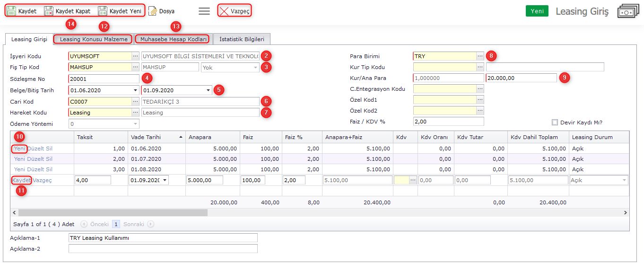Open lookup ellipsis next to Para Birimi
The image size is (644, 263).
[x=480, y=56]
